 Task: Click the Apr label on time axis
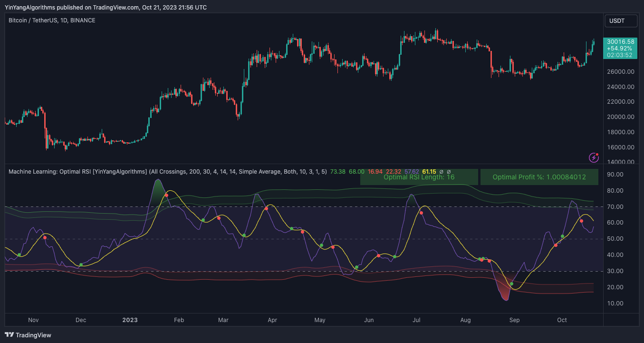click(272, 320)
